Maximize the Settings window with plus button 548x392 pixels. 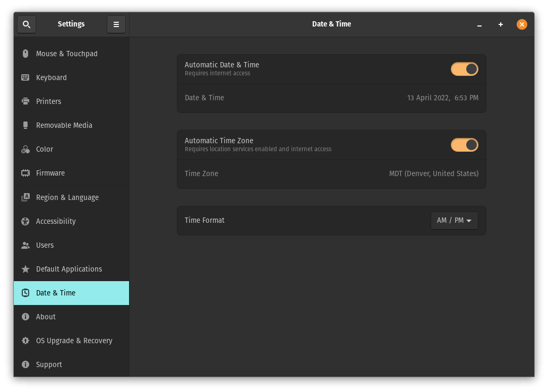click(x=500, y=24)
